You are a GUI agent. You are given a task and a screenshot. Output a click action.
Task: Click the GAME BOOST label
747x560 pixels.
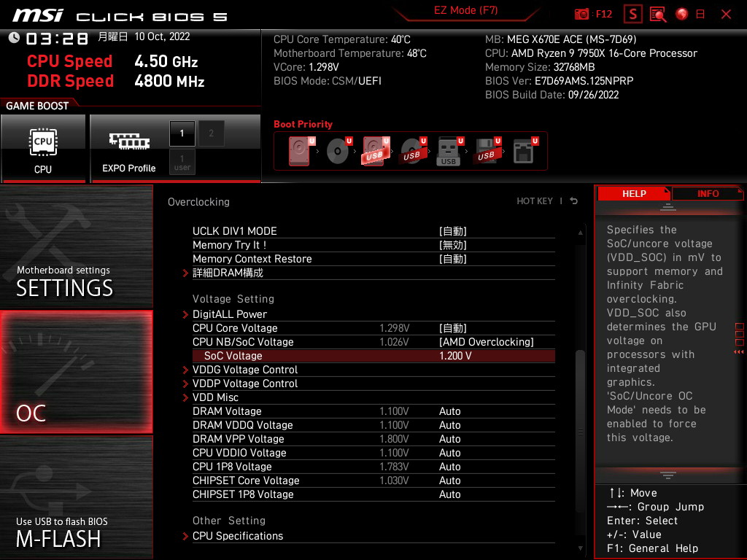(37, 106)
